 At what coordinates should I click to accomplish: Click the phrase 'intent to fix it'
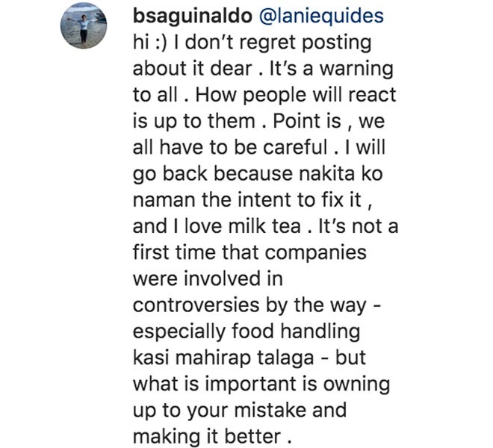pyautogui.click(x=298, y=200)
